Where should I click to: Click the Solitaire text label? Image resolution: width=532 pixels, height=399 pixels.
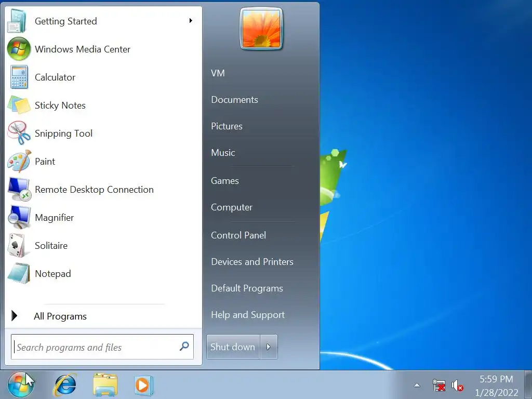(x=51, y=245)
